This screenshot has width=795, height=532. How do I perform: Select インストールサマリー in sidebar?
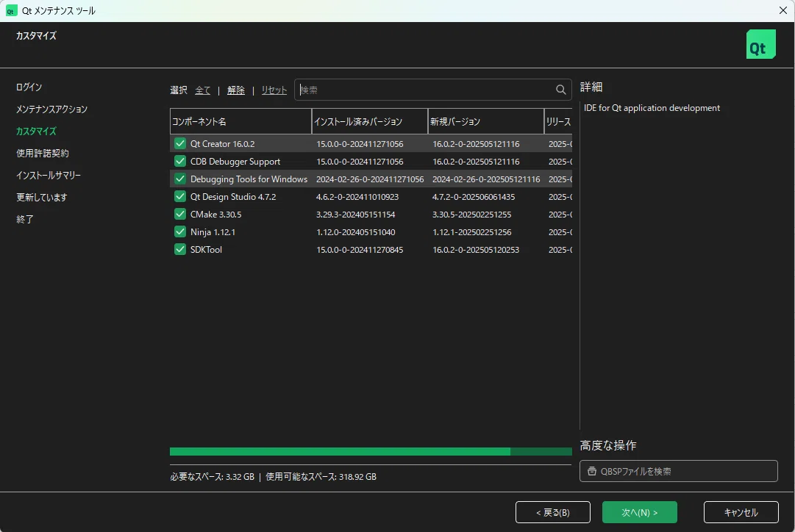click(x=48, y=176)
